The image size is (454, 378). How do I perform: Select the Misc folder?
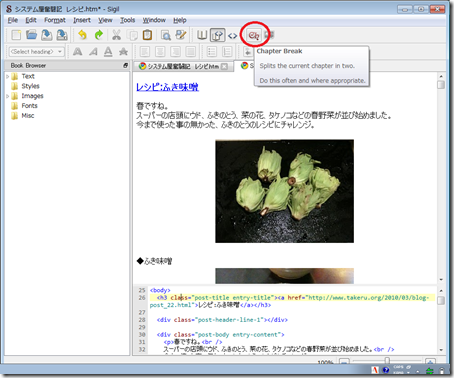point(28,116)
